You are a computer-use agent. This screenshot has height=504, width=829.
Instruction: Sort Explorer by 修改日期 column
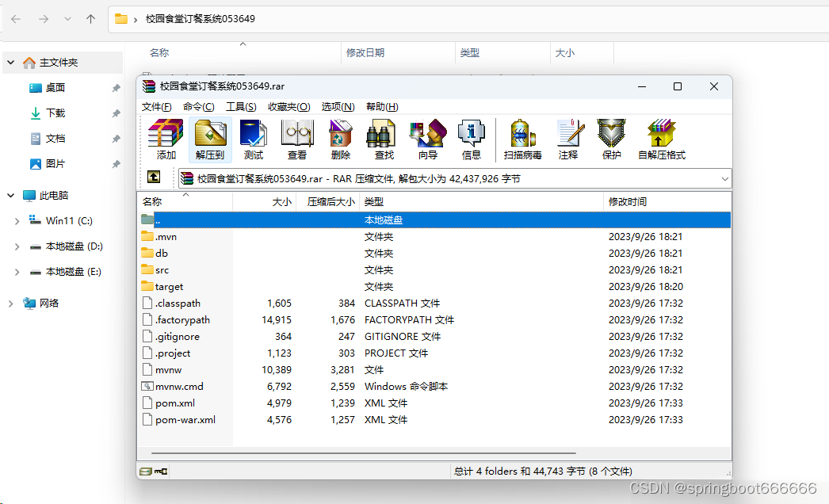coord(398,53)
